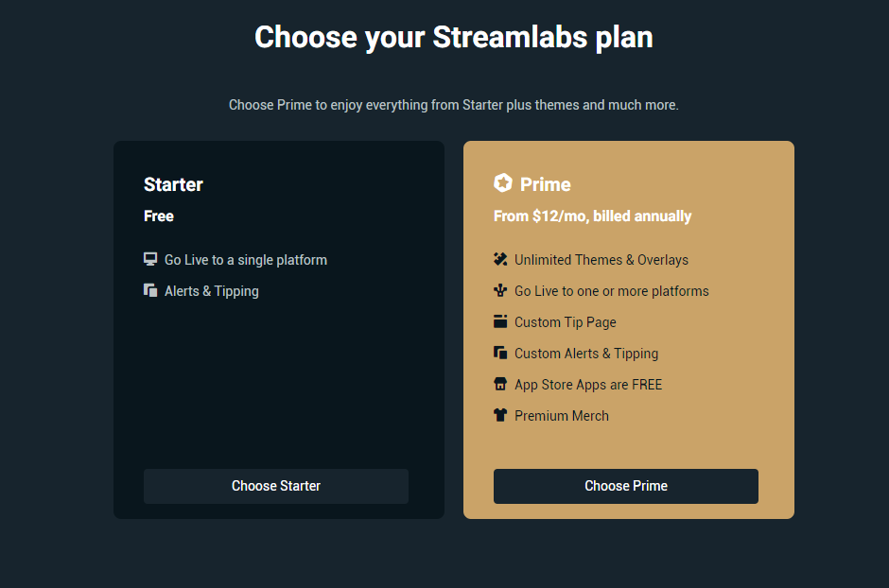889x588 pixels.
Task: Select the Starter plan heading
Action: point(173,184)
